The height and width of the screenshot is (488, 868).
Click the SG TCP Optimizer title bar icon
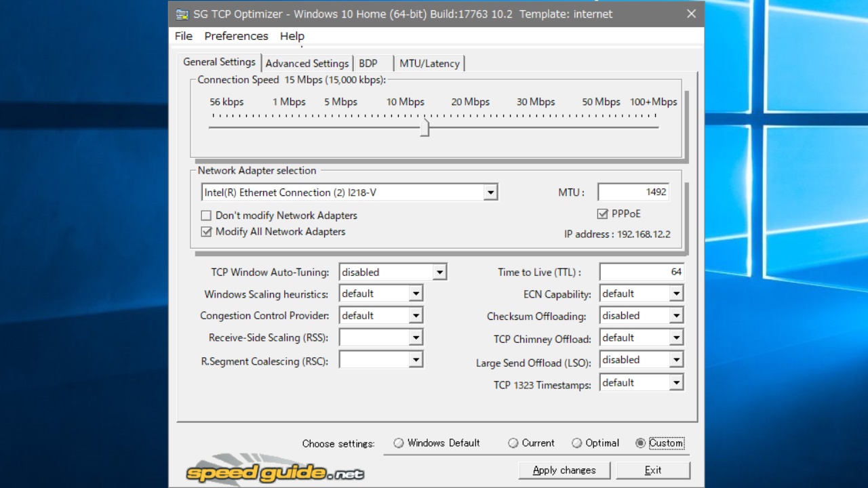(x=182, y=14)
